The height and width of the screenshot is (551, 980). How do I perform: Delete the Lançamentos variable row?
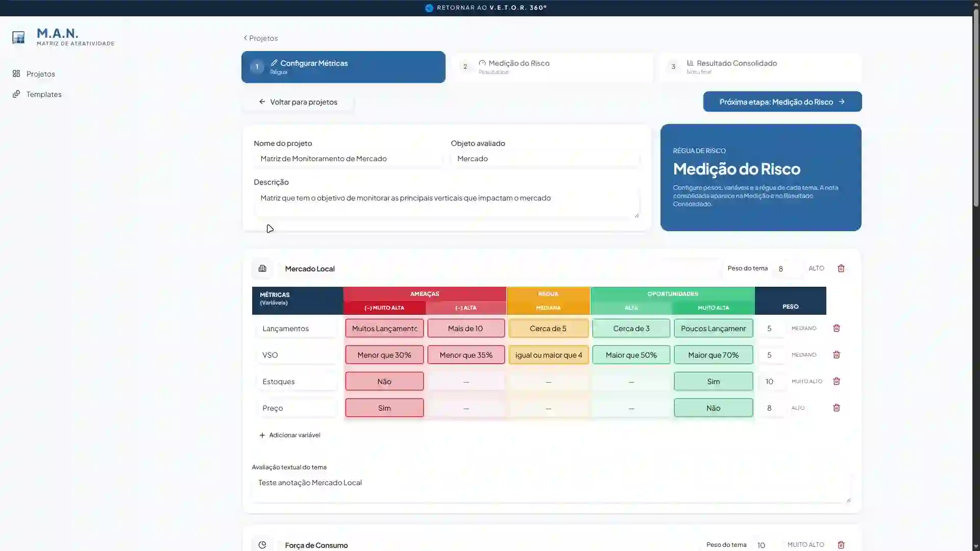(x=837, y=328)
